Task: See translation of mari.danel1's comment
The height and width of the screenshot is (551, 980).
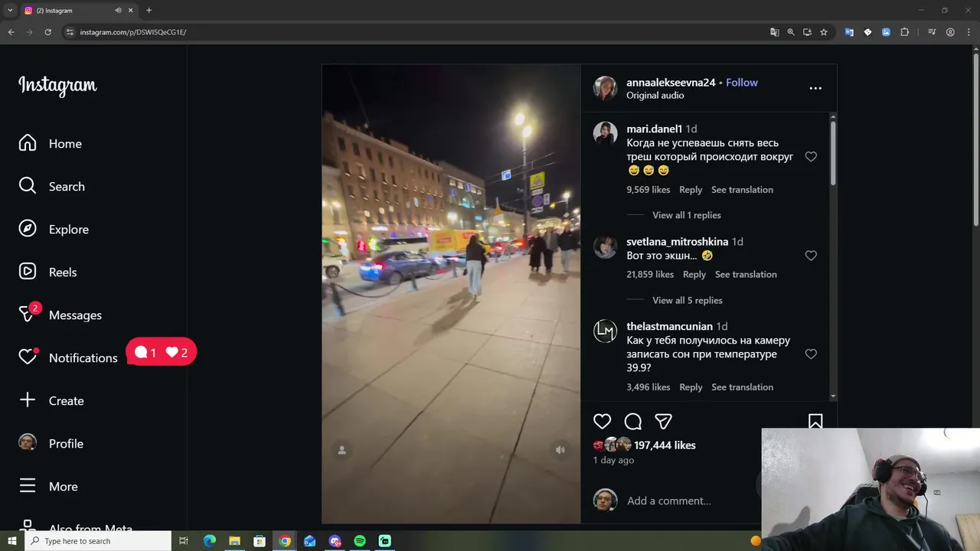Action: [x=742, y=190]
